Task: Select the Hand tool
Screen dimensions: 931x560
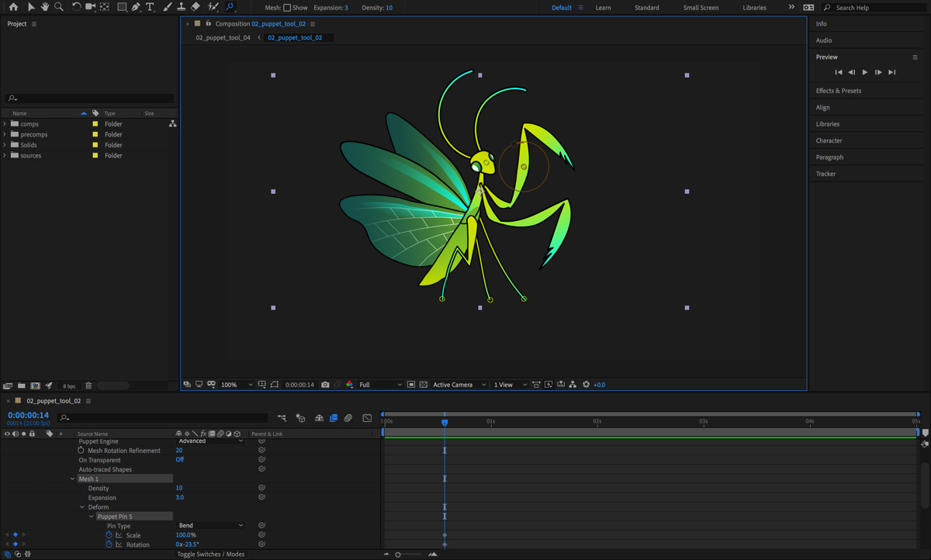Action: (45, 7)
